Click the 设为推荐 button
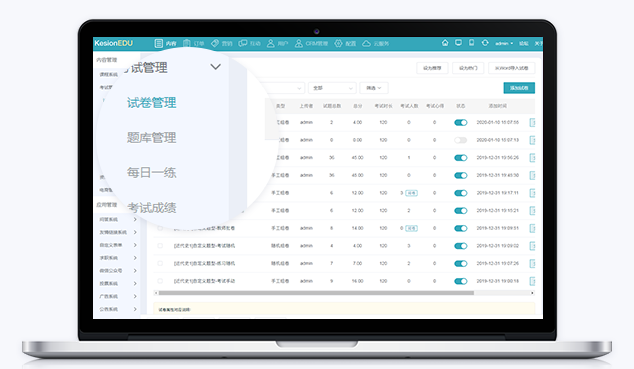634x369 pixels. (x=432, y=68)
